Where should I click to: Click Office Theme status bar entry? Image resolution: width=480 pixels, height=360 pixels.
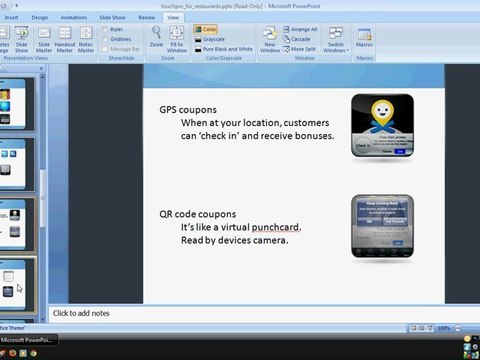(13, 328)
